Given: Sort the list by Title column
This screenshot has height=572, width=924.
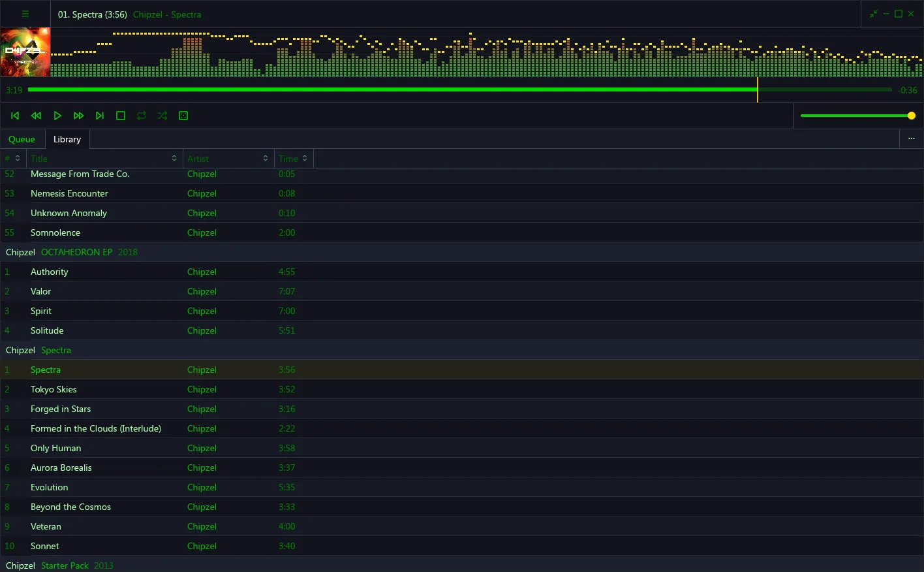Looking at the screenshot, I should [104, 159].
